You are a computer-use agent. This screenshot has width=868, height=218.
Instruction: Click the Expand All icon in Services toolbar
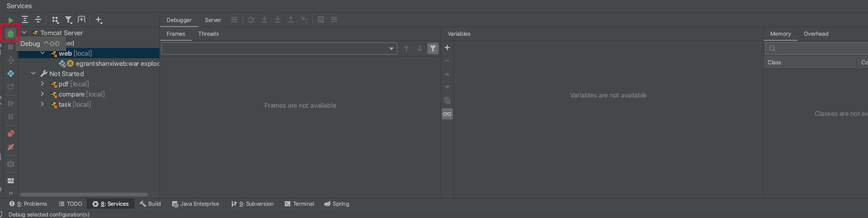[x=25, y=19]
